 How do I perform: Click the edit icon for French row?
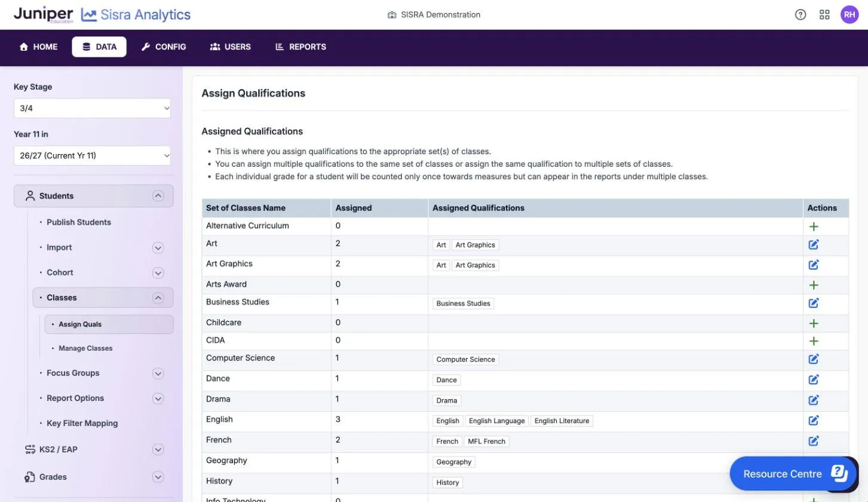[813, 441]
